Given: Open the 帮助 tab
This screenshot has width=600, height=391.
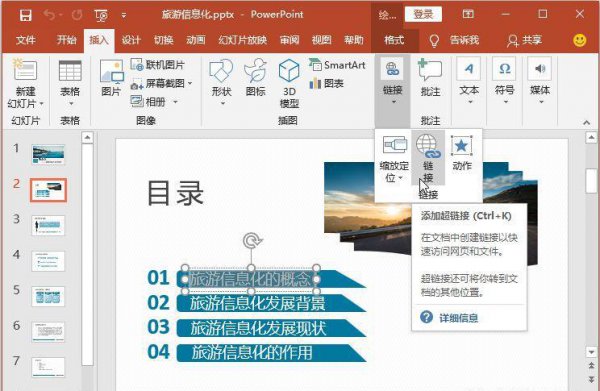Looking at the screenshot, I should click(x=354, y=40).
